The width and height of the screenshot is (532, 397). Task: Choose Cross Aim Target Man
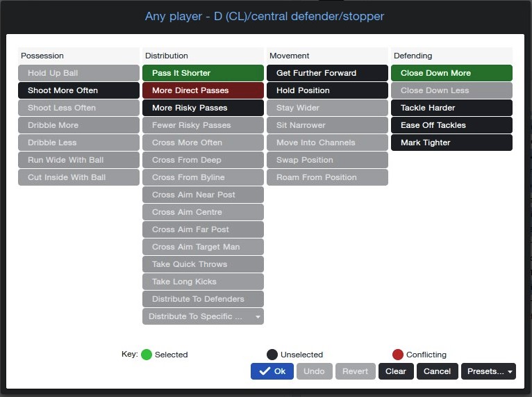[203, 247]
